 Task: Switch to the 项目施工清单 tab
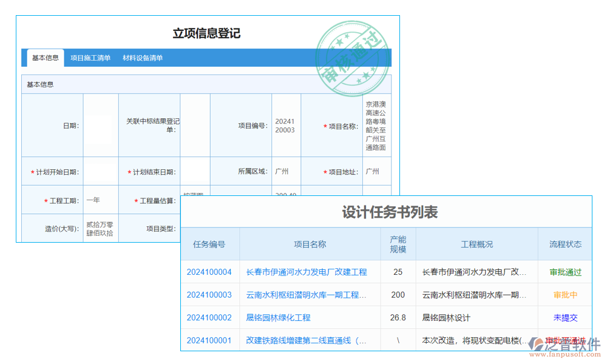coord(90,58)
